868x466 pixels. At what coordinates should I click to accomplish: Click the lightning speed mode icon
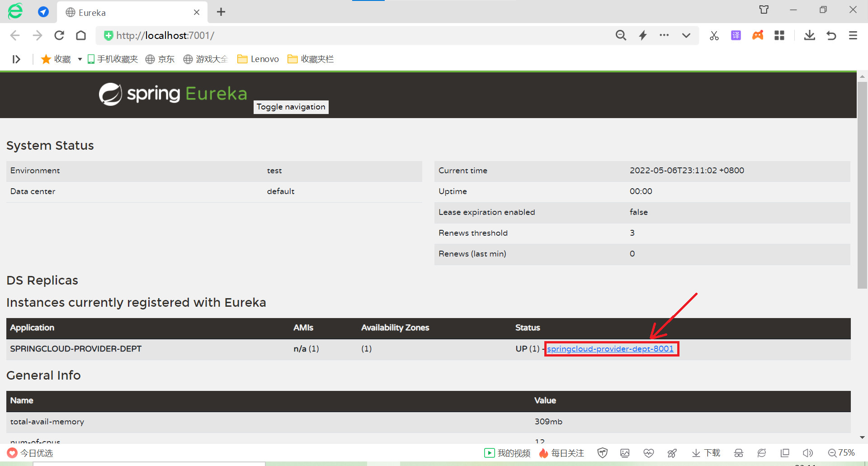point(643,35)
